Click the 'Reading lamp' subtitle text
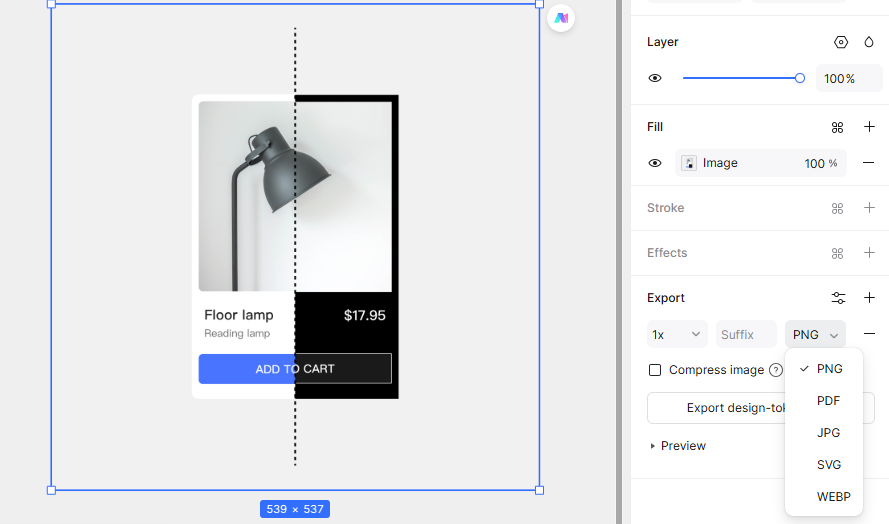The width and height of the screenshot is (889, 524). pyautogui.click(x=237, y=333)
